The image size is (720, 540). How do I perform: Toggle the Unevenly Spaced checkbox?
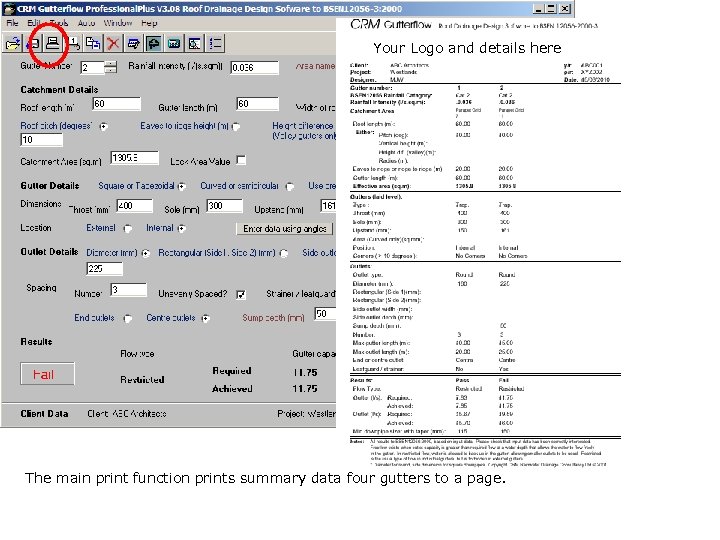pos(241,294)
